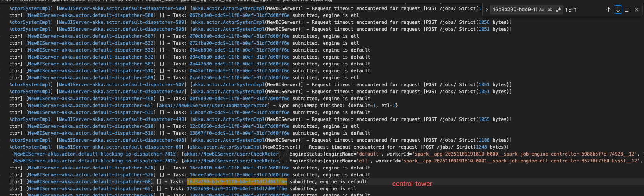Toggle Match Whole Word option

click(x=550, y=10)
